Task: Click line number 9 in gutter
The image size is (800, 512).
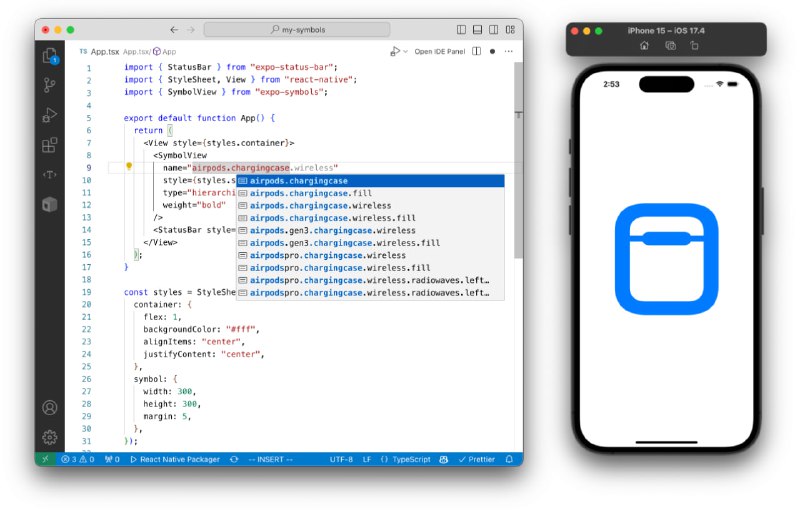Action: 89,168
